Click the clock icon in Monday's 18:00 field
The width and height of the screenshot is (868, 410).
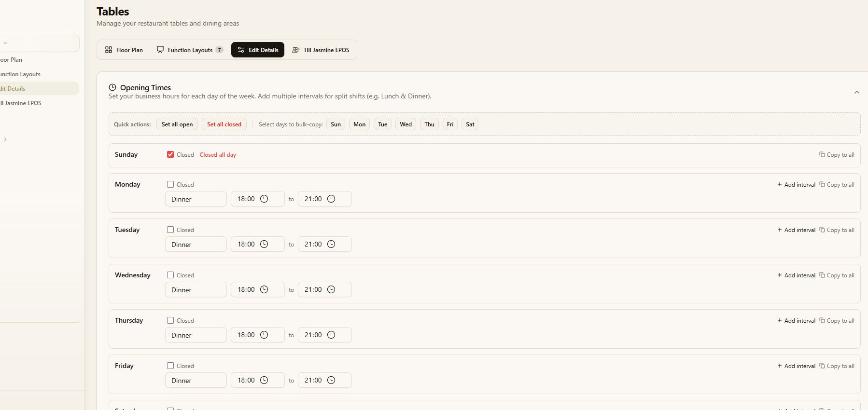pos(264,199)
